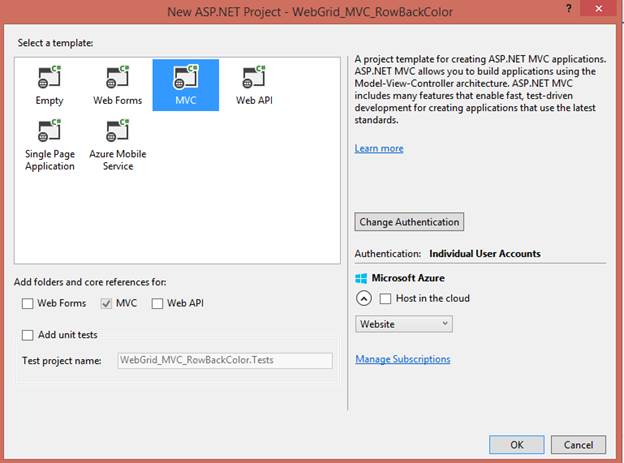This screenshot has height=463, width=624.
Task: Tick the Host in the cloud checkbox
Action: [386, 298]
